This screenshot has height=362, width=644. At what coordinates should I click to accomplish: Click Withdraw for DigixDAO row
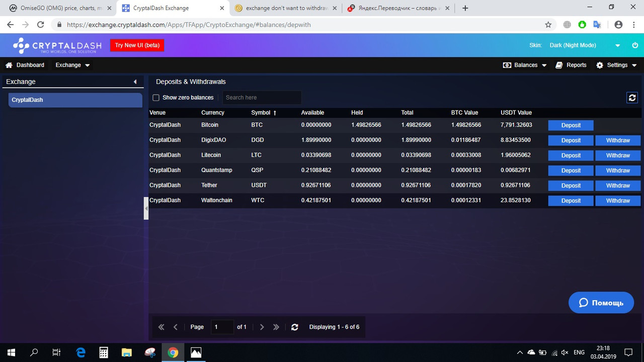(x=618, y=140)
